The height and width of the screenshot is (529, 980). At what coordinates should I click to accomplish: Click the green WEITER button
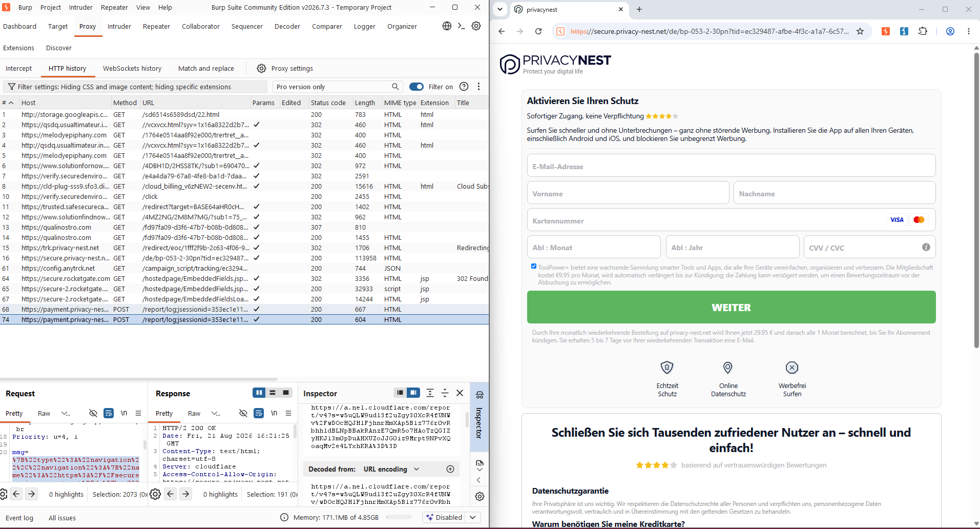[x=731, y=307]
